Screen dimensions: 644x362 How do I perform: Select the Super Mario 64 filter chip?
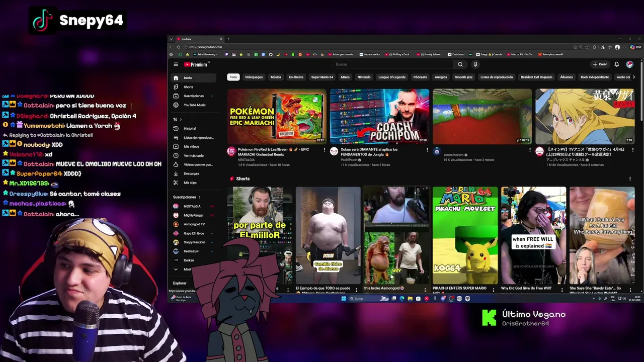[x=322, y=77]
